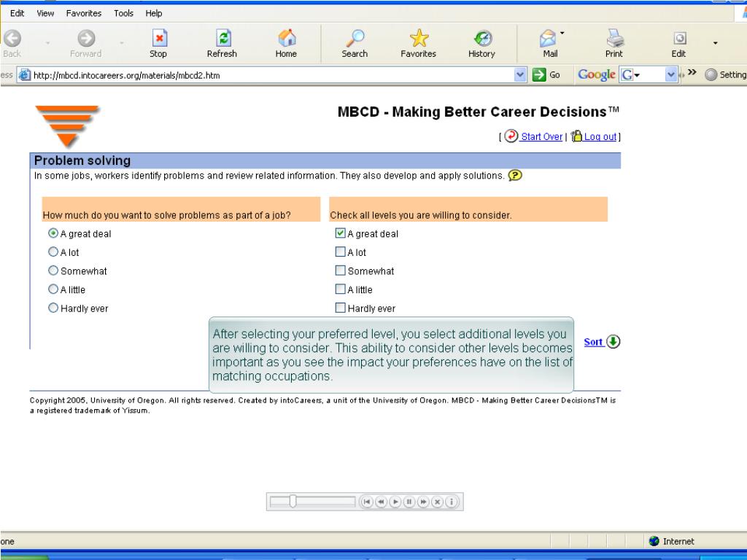Check the 'Hardly ever' checkbox

(340, 308)
